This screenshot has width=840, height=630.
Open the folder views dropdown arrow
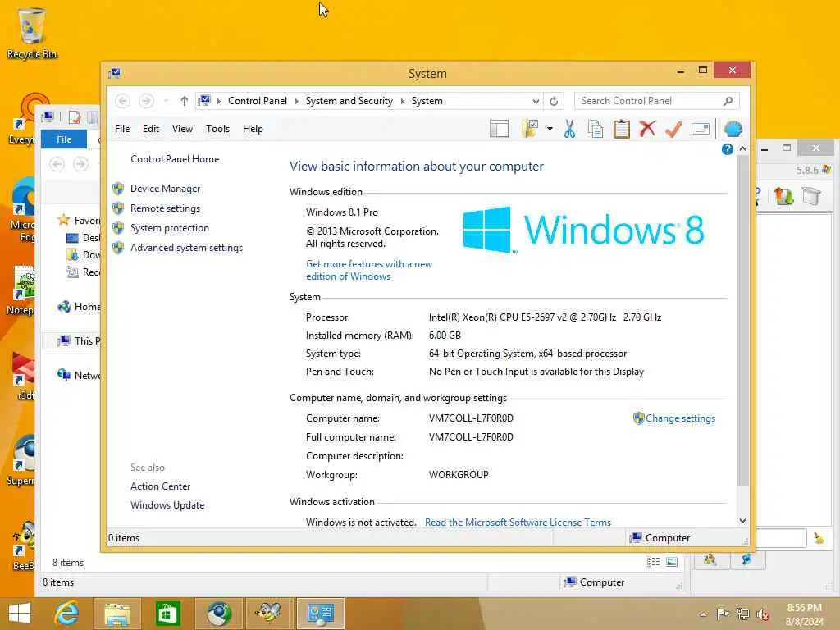click(550, 129)
